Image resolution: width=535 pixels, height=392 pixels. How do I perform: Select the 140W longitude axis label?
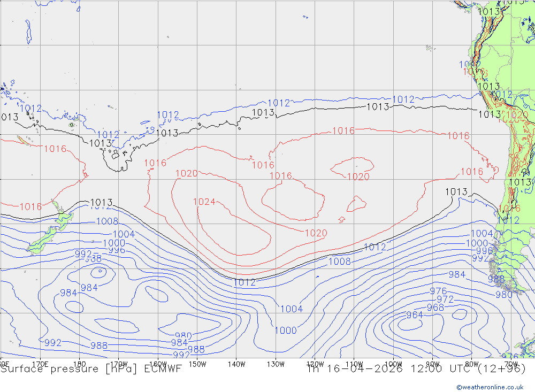point(236,364)
